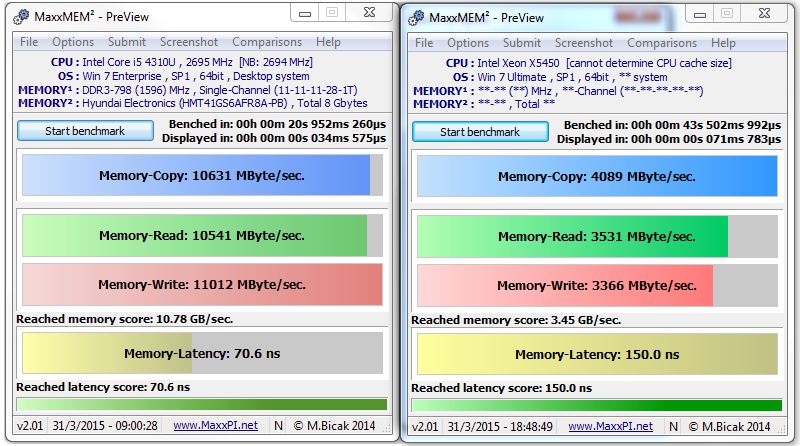Click green progress bar at bottom of right window
800x446 pixels.
pos(597,406)
